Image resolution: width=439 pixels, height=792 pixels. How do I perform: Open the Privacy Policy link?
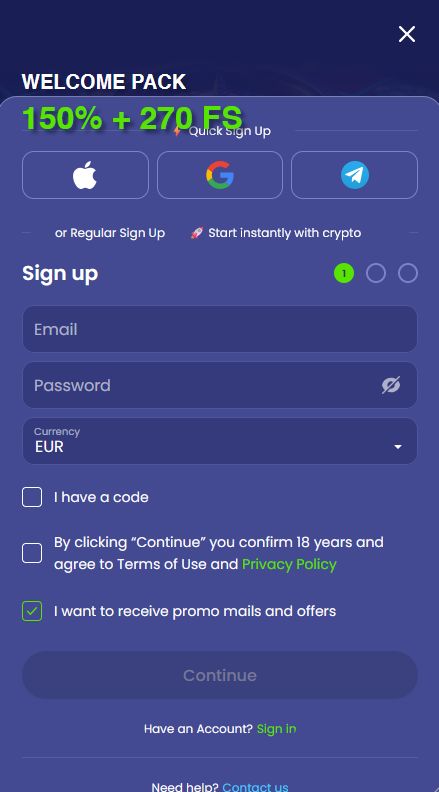(289, 564)
